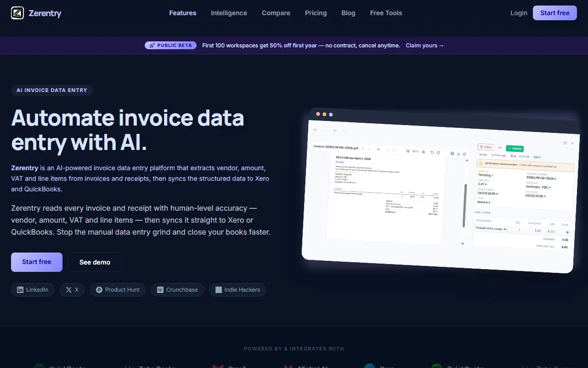
Task: Visit the Blog nav link
Action: pyautogui.click(x=348, y=13)
